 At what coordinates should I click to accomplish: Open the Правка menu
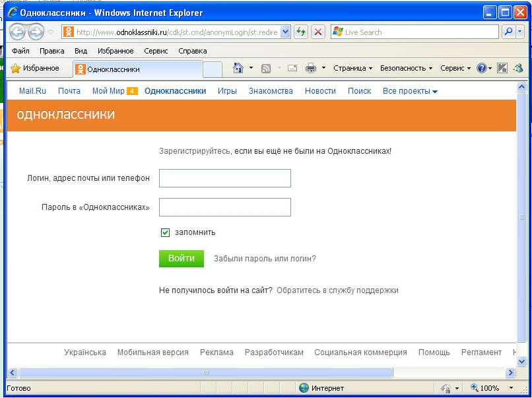pyautogui.click(x=52, y=51)
